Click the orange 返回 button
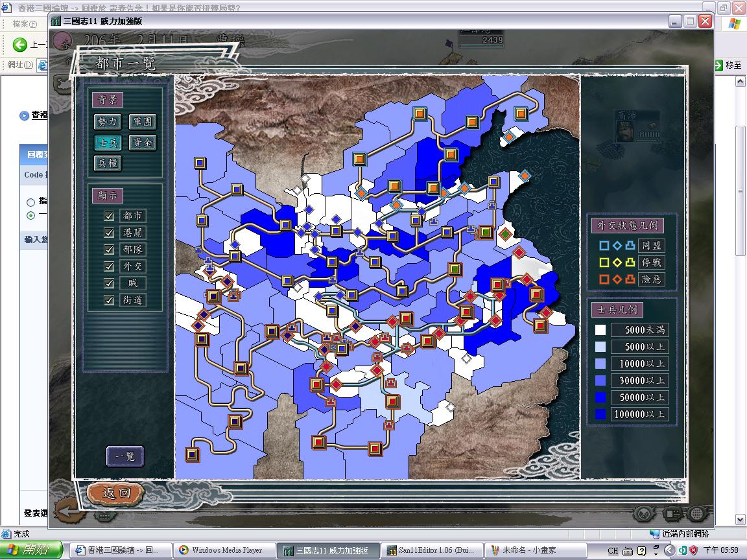This screenshot has height=560, width=747. coord(116,493)
